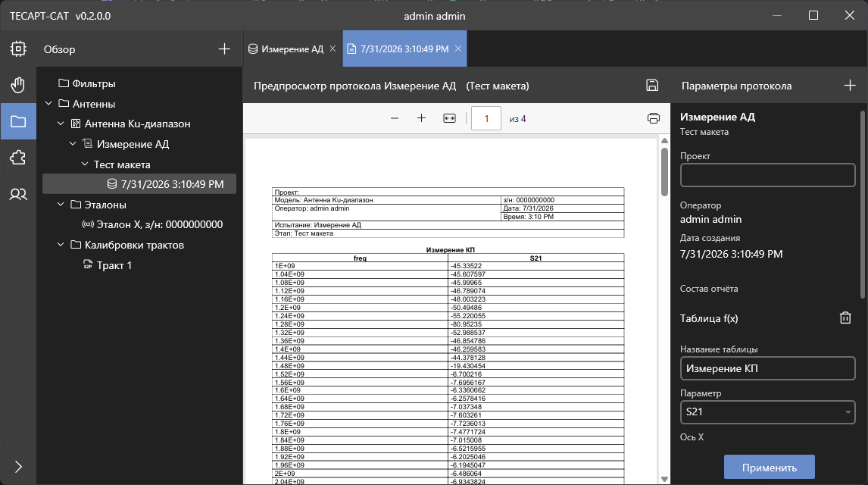Screen dimensions: 868x485
Task: Switch to the Измерение АД tab
Action: (292, 48)
